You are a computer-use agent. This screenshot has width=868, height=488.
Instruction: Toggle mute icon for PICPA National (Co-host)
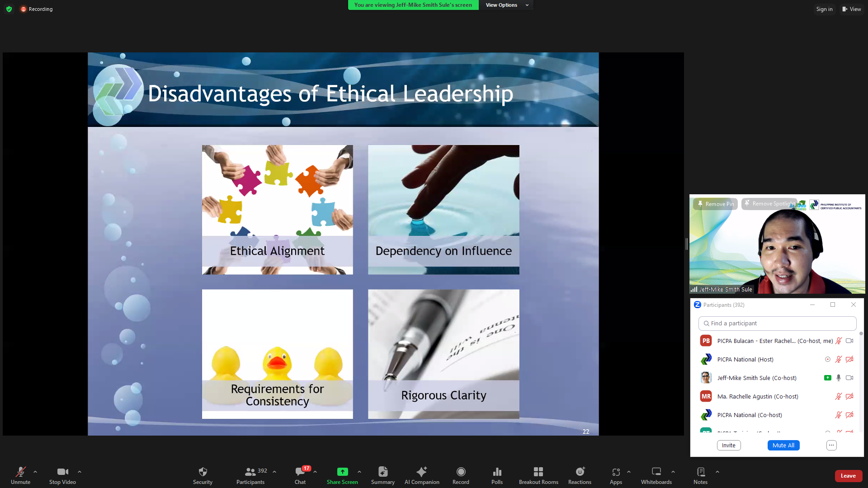pyautogui.click(x=839, y=415)
